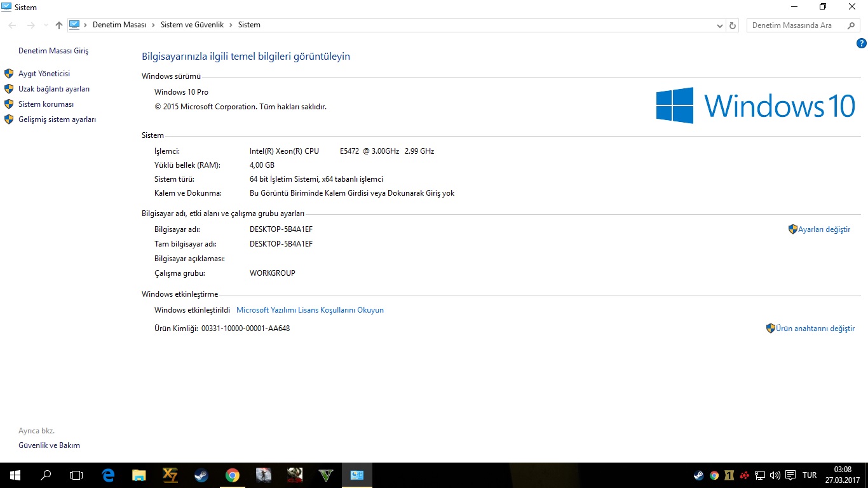
Task: Open Task View on the taskbar
Action: 76,475
